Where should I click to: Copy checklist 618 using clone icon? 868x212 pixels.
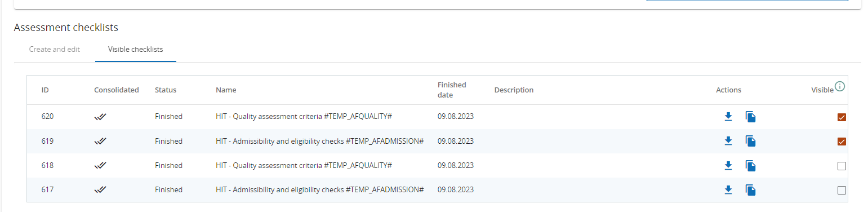coord(750,165)
